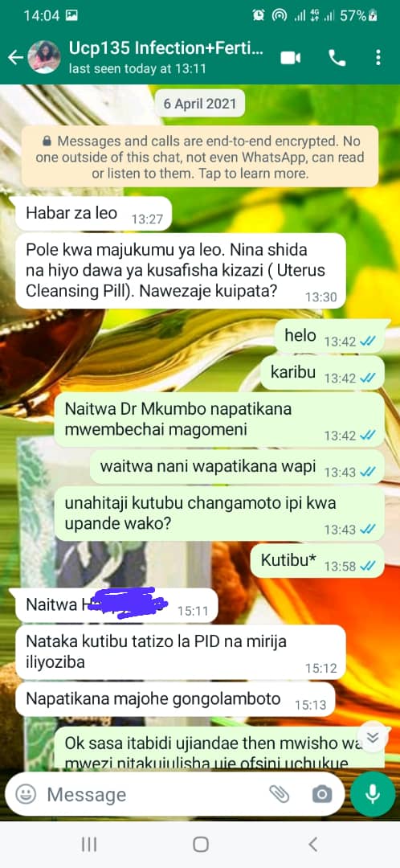Tap the Android home button
This screenshot has height=868, width=400.
(200, 844)
